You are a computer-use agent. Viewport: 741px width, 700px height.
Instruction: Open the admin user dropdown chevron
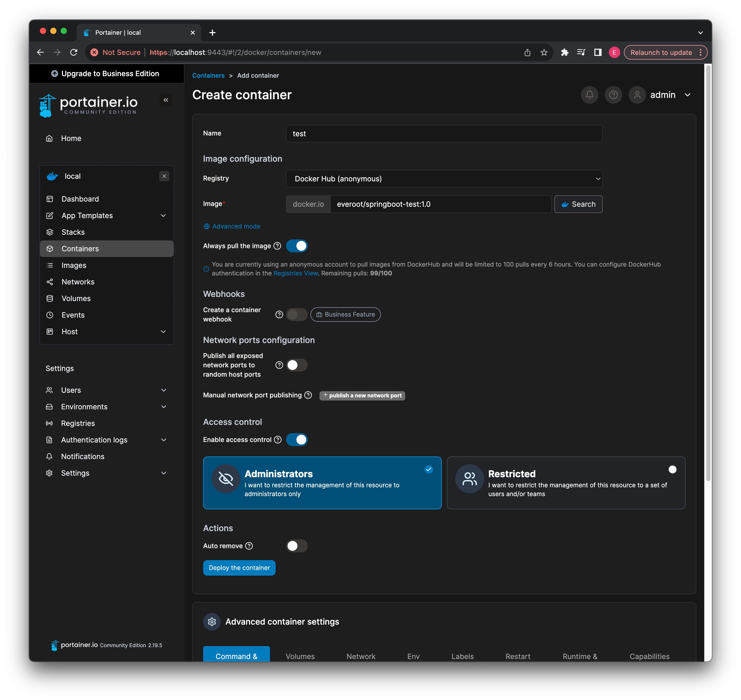coord(687,95)
